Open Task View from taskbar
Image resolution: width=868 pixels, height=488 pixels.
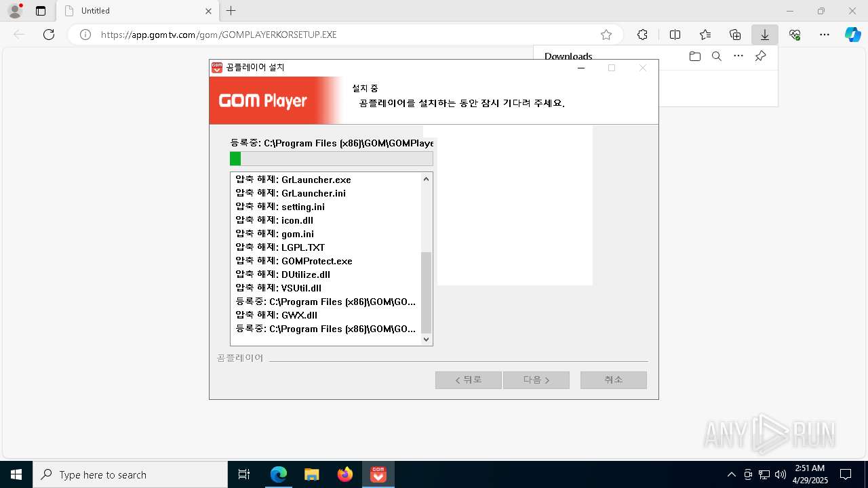tap(244, 474)
